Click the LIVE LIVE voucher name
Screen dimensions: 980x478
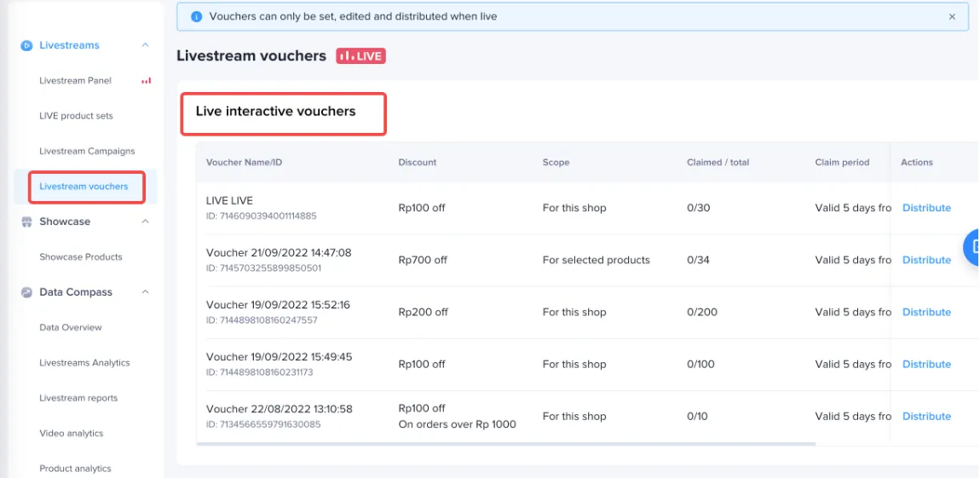point(229,201)
